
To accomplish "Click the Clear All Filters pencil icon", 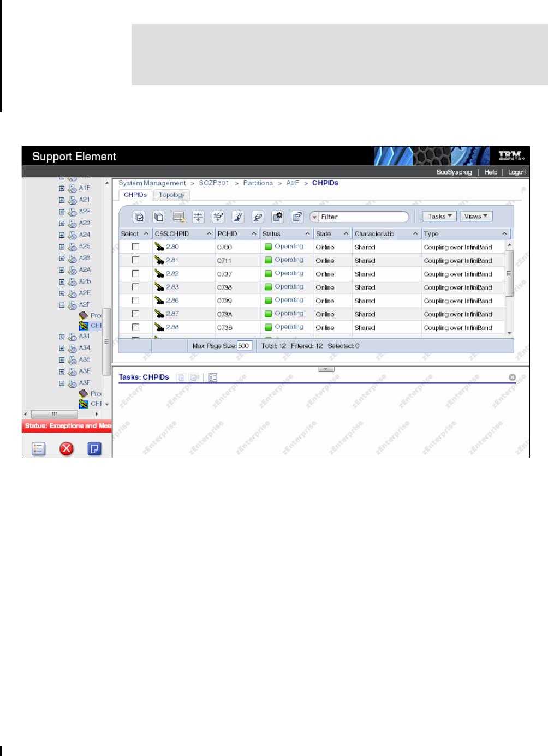I will click(238, 217).
